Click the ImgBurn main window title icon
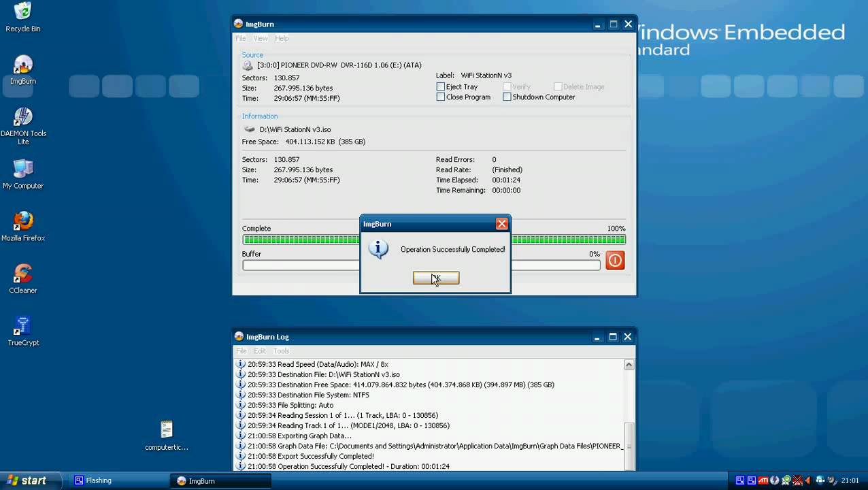 click(239, 24)
